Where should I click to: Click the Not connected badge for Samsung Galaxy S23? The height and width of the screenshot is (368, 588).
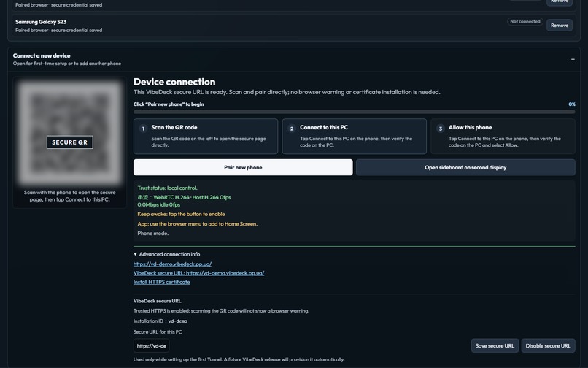click(x=525, y=21)
